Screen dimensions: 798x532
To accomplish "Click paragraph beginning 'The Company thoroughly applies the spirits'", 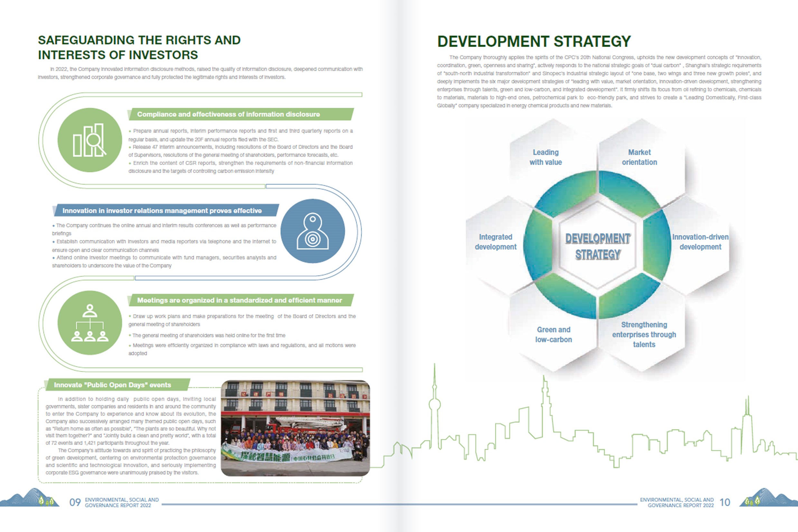I will (599, 81).
